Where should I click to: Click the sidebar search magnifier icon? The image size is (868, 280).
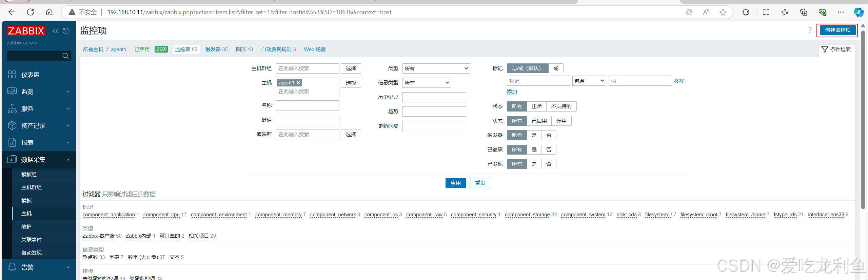tap(66, 56)
